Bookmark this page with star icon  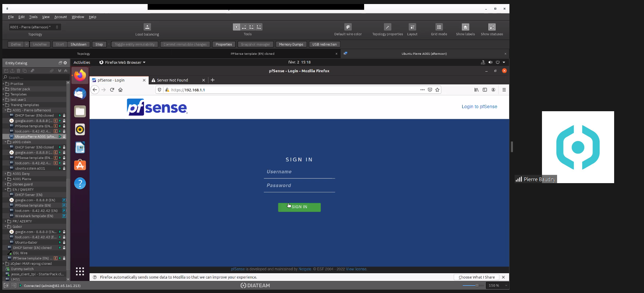tap(437, 90)
